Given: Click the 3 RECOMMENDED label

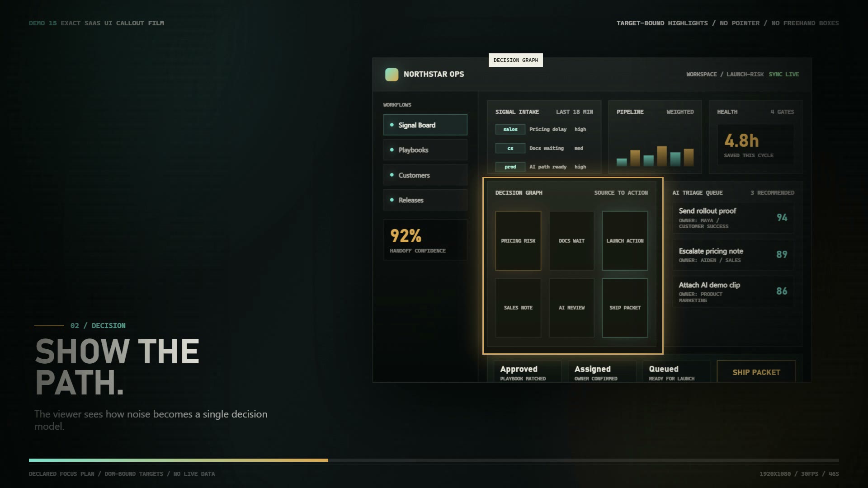Looking at the screenshot, I should point(773,192).
